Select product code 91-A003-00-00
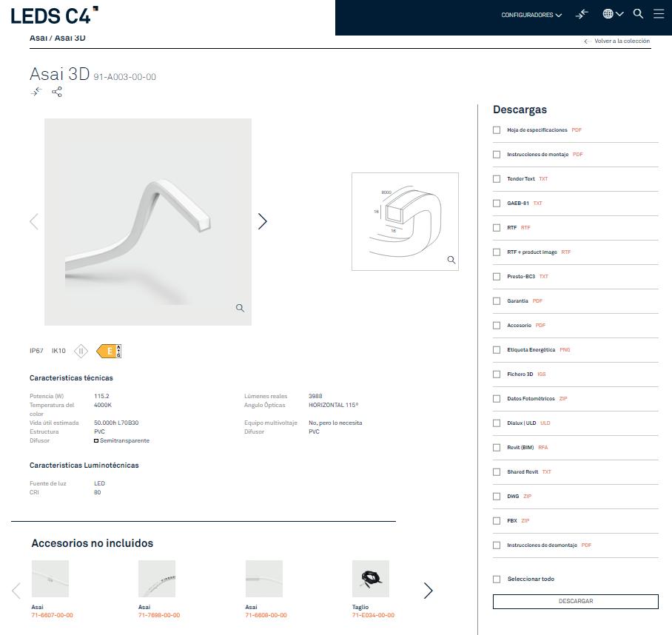Viewport: 672px width, 635px height. [125, 77]
